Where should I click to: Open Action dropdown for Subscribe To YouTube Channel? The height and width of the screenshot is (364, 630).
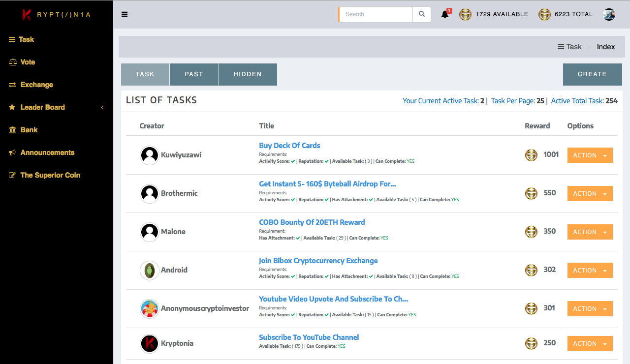coord(590,343)
